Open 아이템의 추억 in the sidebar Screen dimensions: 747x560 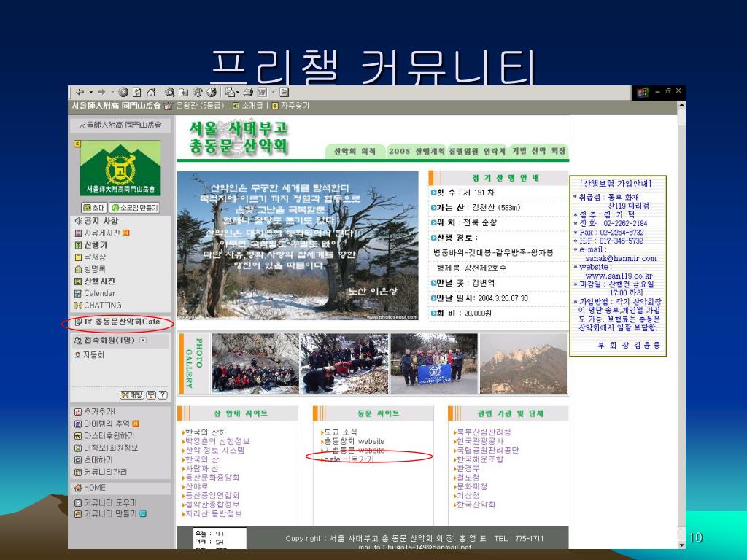click(x=107, y=424)
